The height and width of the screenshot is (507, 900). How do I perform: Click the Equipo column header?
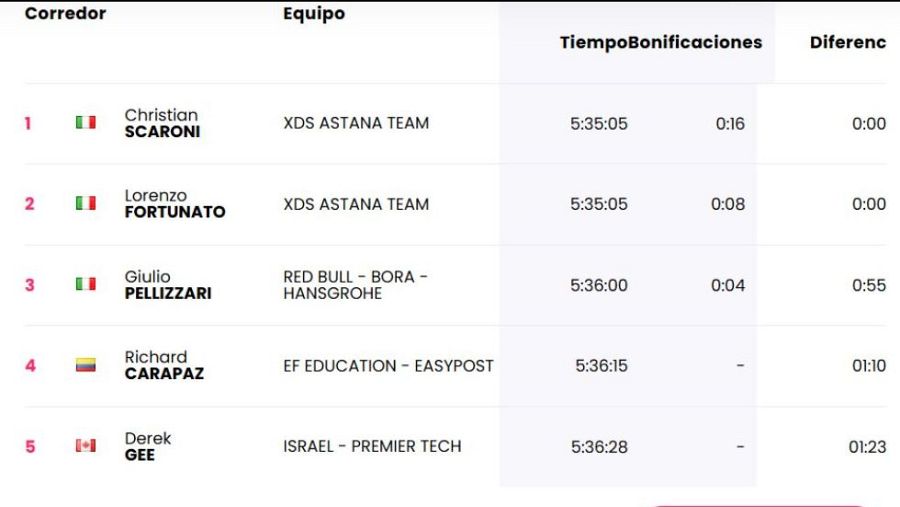point(314,14)
